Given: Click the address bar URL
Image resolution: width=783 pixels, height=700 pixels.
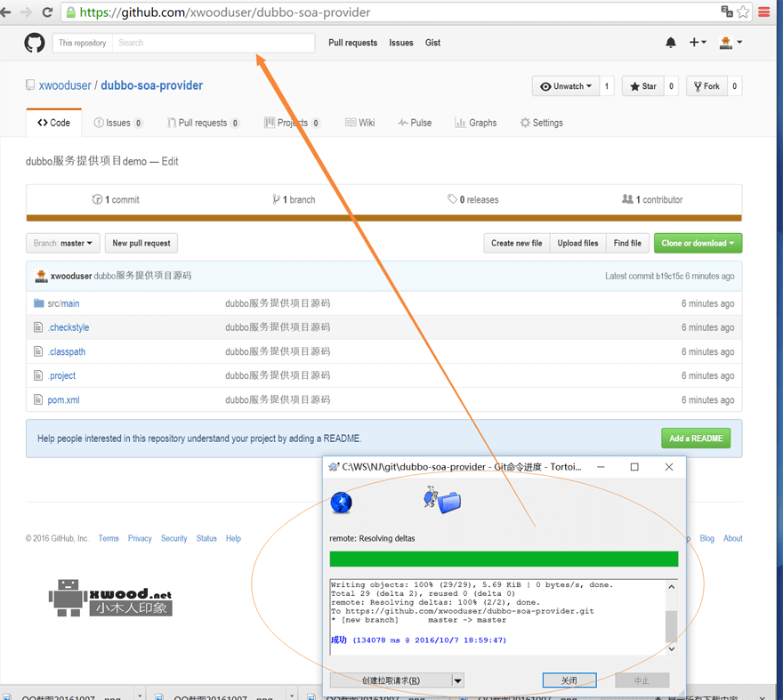Looking at the screenshot, I should tap(225, 12).
